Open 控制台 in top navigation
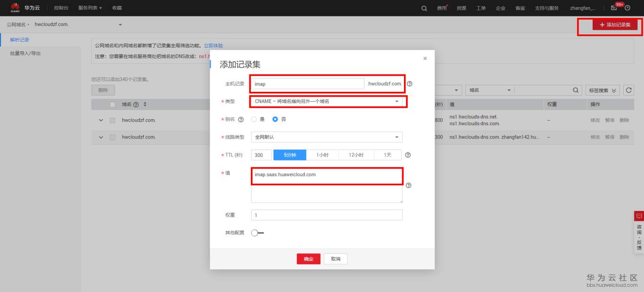This screenshot has height=292, width=644. click(61, 8)
